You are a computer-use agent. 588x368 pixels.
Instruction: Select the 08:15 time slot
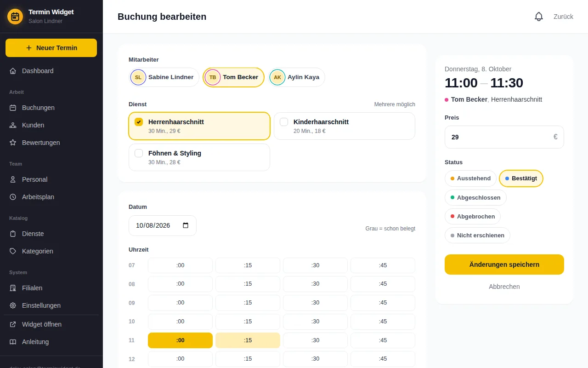tap(248, 284)
